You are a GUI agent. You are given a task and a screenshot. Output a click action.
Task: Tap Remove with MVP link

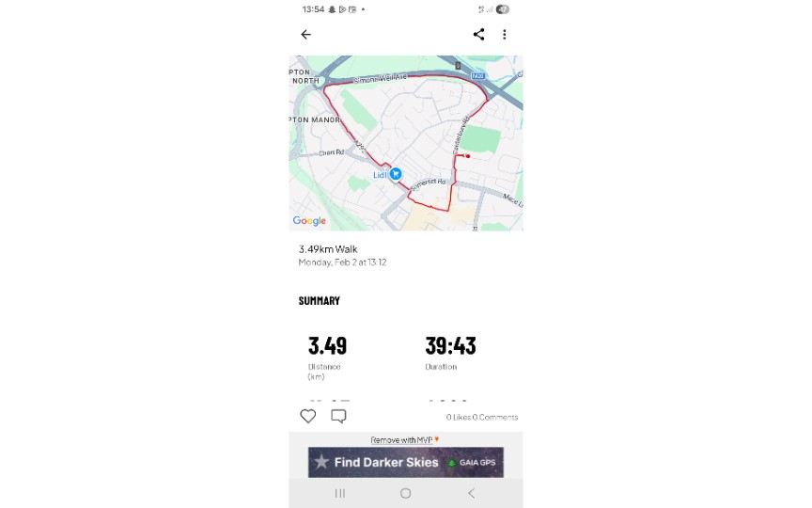point(404,439)
